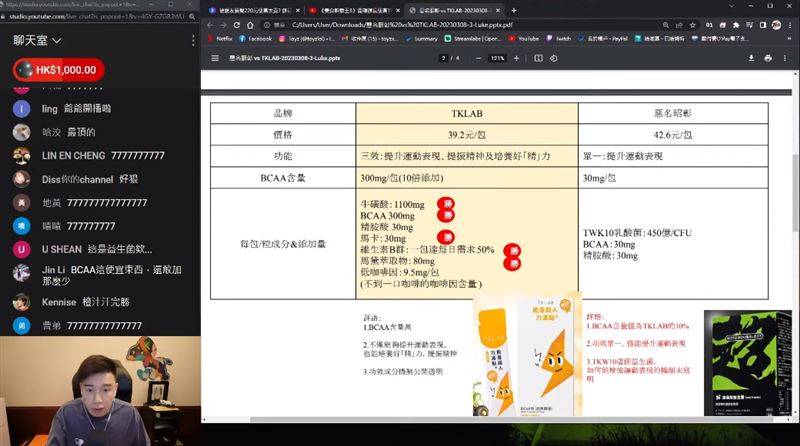Open the Netflix bookmark
Viewport: 800px width, 446px height.
tap(220, 38)
